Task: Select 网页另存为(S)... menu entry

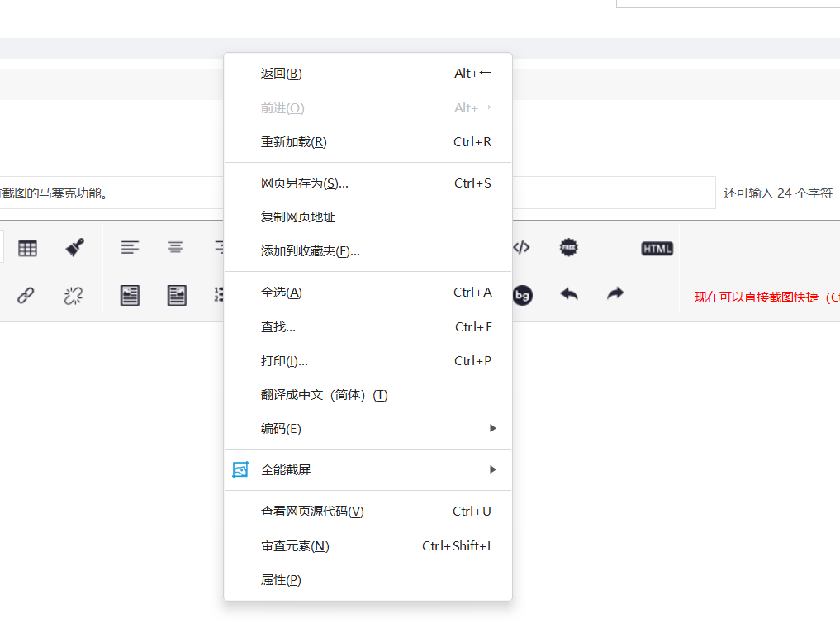Action: pyautogui.click(x=368, y=183)
